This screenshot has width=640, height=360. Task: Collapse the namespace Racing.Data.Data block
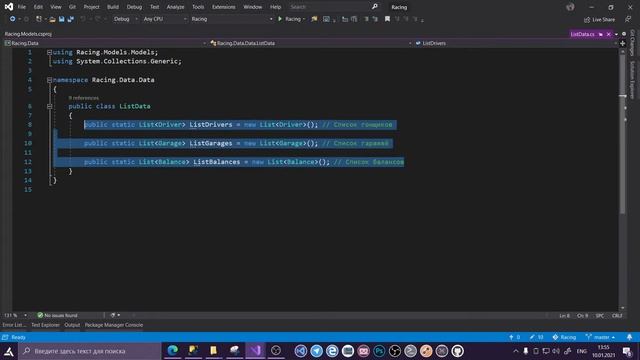(x=49, y=80)
